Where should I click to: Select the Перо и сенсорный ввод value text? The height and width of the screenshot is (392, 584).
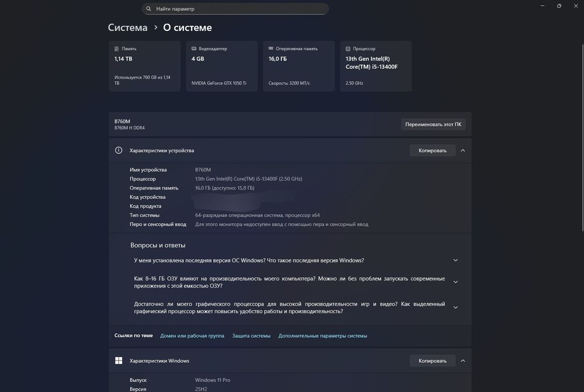coord(281,224)
